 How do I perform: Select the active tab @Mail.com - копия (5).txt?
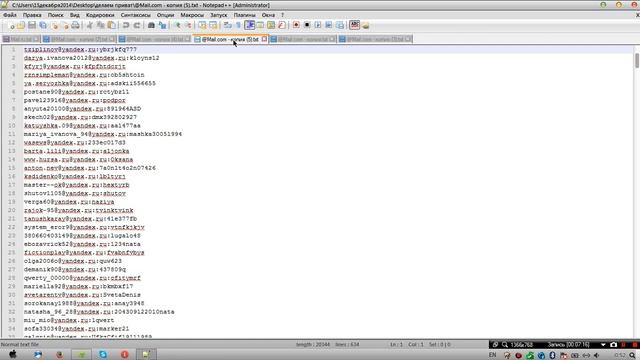[x=230, y=39]
